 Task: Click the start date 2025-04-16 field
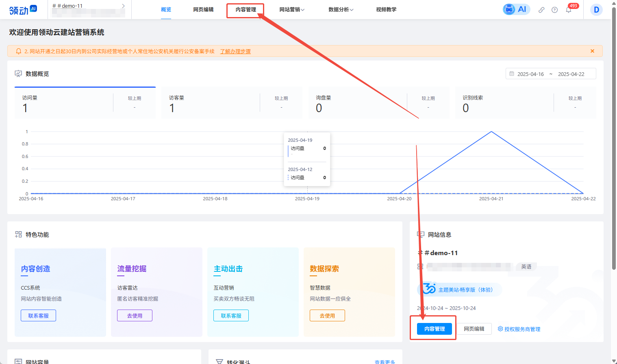530,74
